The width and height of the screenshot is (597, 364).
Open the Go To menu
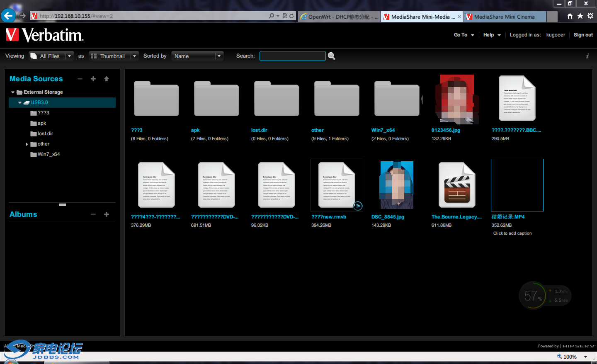click(464, 35)
